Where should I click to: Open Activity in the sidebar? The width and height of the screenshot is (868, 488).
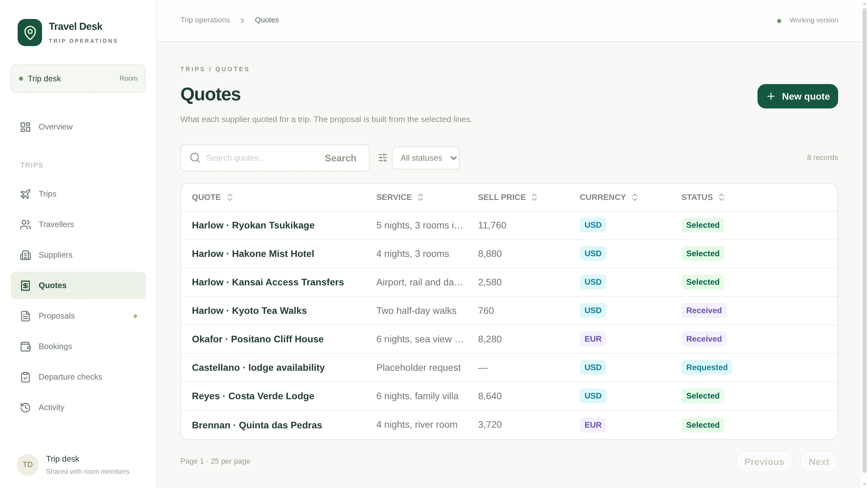point(78,407)
